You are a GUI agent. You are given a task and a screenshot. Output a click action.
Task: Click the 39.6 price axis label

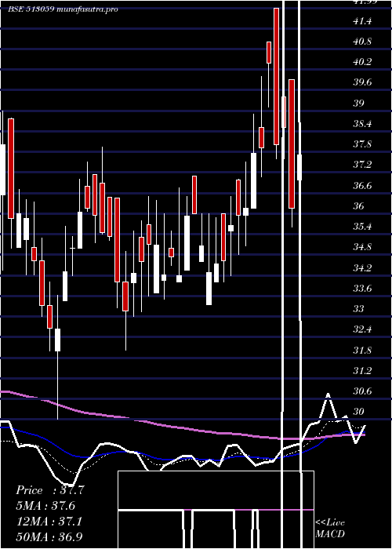pos(362,82)
